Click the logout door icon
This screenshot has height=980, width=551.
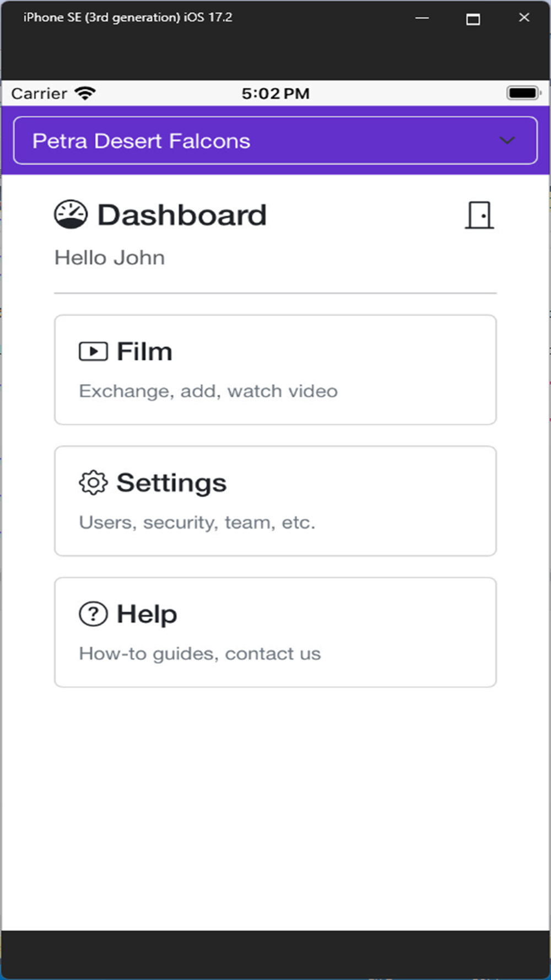click(479, 214)
